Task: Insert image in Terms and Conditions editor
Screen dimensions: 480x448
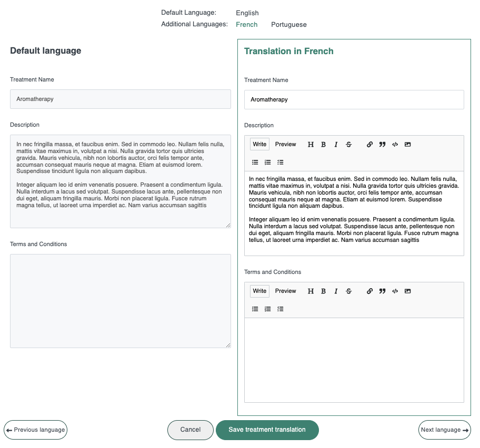Action: [407, 291]
